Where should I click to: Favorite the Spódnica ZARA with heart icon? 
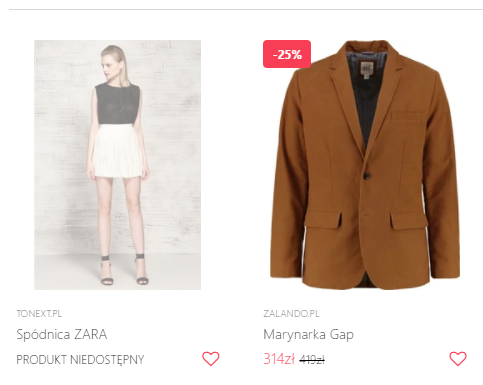coord(211,359)
